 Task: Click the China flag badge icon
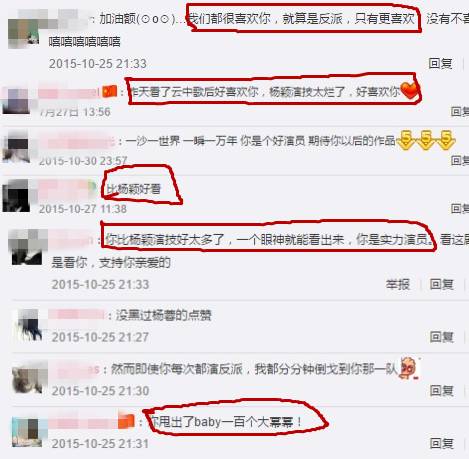[110, 91]
